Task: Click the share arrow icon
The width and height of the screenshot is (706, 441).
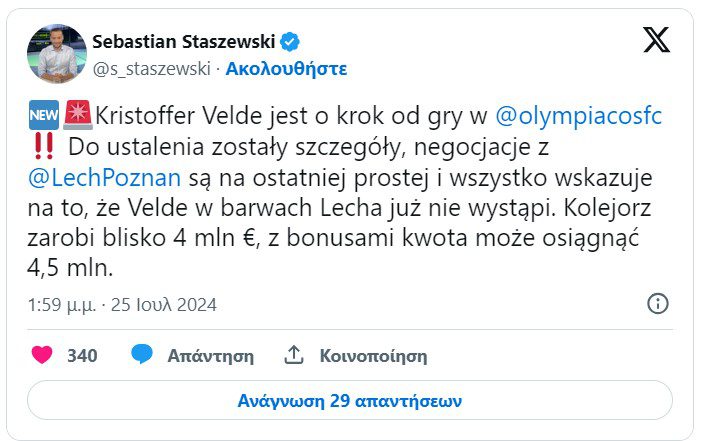Action: pyautogui.click(x=294, y=355)
